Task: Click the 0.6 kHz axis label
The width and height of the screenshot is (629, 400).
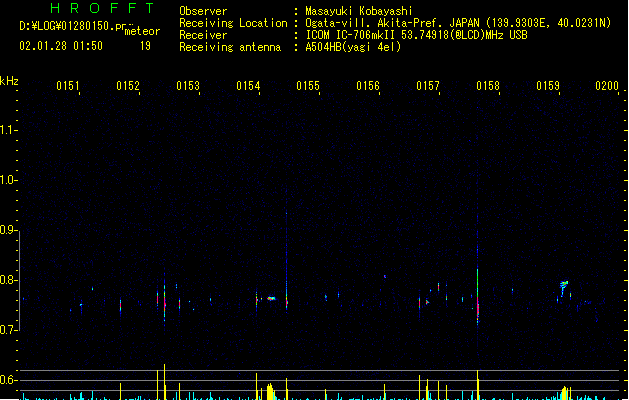Action: [8, 380]
